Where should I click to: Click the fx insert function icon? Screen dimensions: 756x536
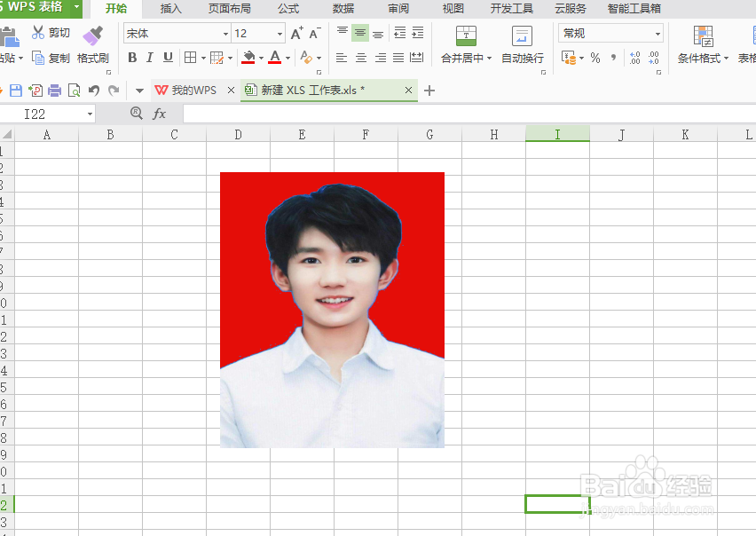(159, 114)
